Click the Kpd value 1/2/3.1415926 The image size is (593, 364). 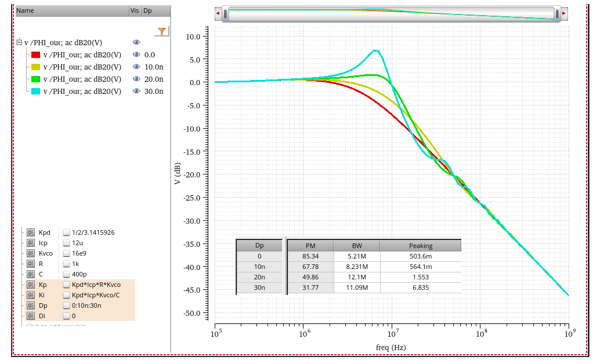point(93,232)
